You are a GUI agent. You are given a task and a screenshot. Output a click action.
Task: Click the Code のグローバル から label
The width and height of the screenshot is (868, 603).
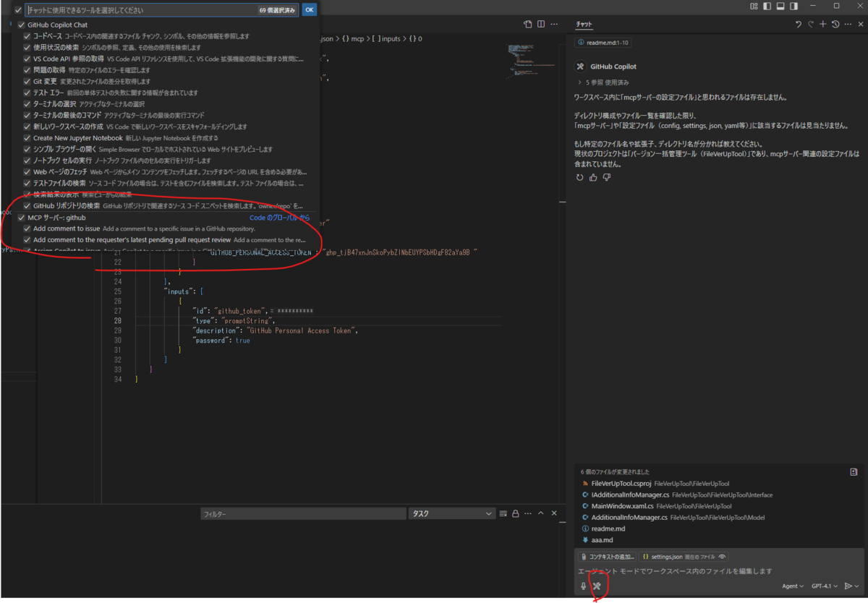(279, 217)
